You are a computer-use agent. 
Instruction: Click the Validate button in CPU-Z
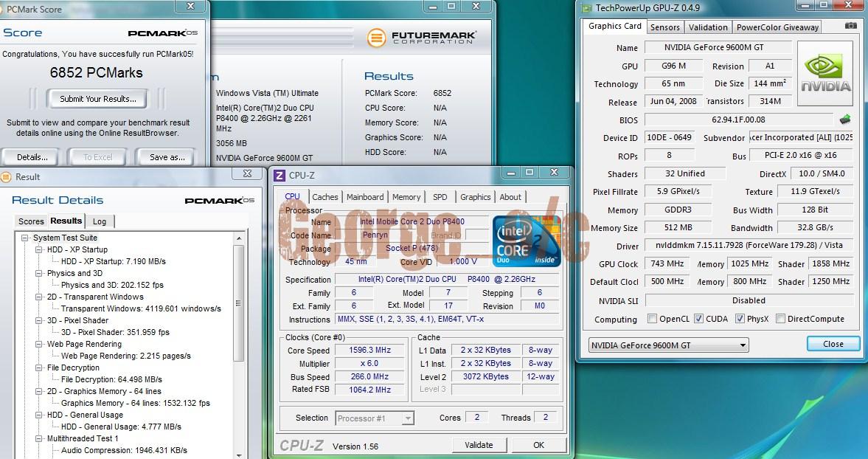click(x=479, y=444)
